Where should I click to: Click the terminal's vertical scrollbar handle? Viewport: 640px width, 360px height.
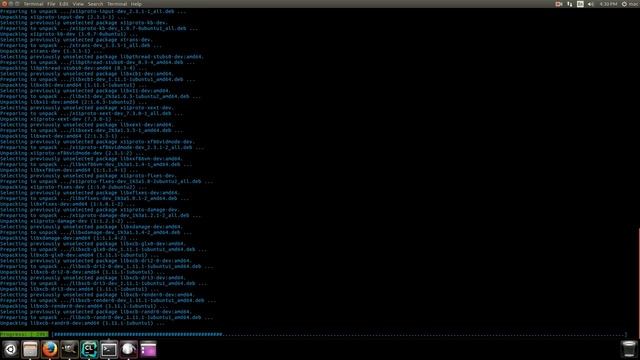coord(638,282)
